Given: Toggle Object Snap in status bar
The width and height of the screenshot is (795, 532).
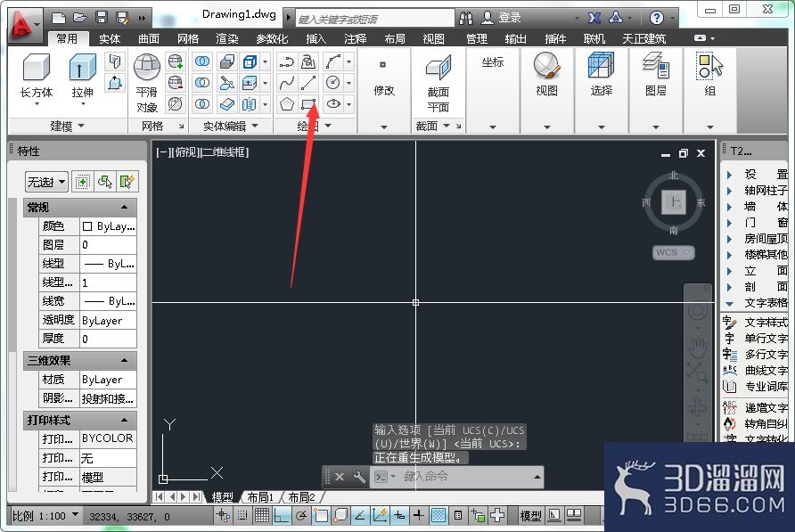Looking at the screenshot, I should pyautogui.click(x=321, y=516).
